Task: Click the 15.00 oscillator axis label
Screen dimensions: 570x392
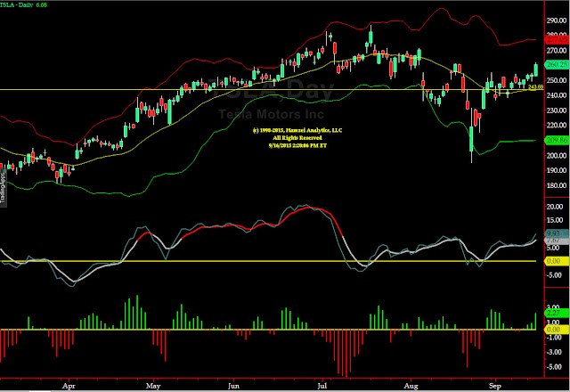Action: (555, 220)
